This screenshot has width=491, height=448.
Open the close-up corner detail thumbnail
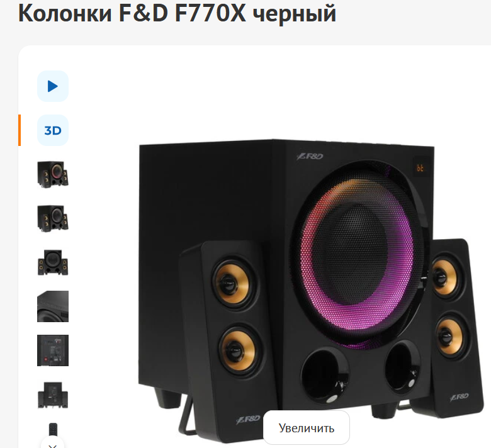[53, 306]
